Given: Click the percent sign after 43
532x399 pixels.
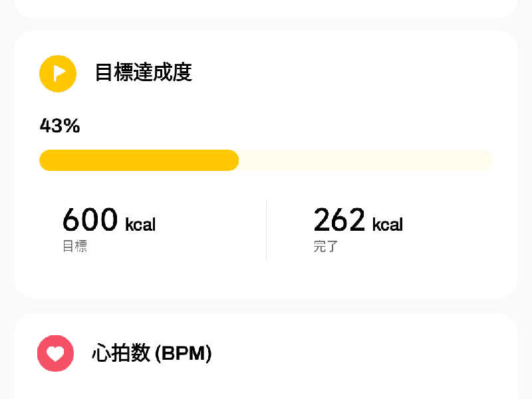Looking at the screenshot, I should 71,126.
